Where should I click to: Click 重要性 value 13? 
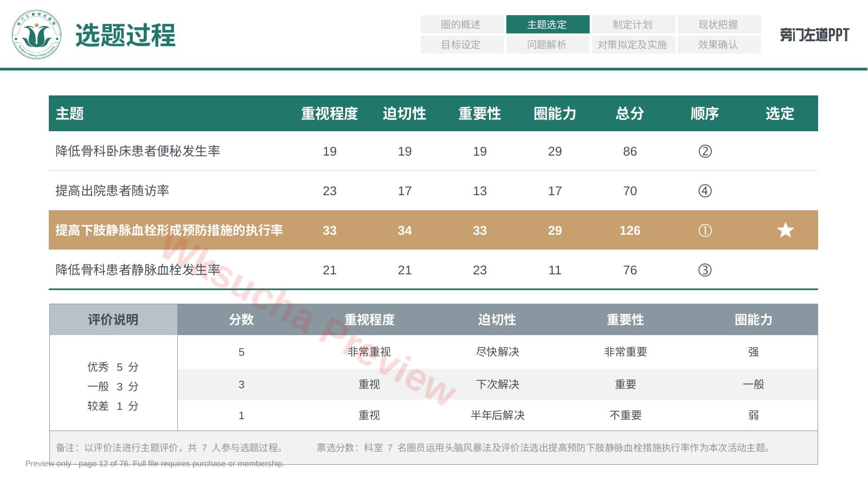(x=480, y=191)
